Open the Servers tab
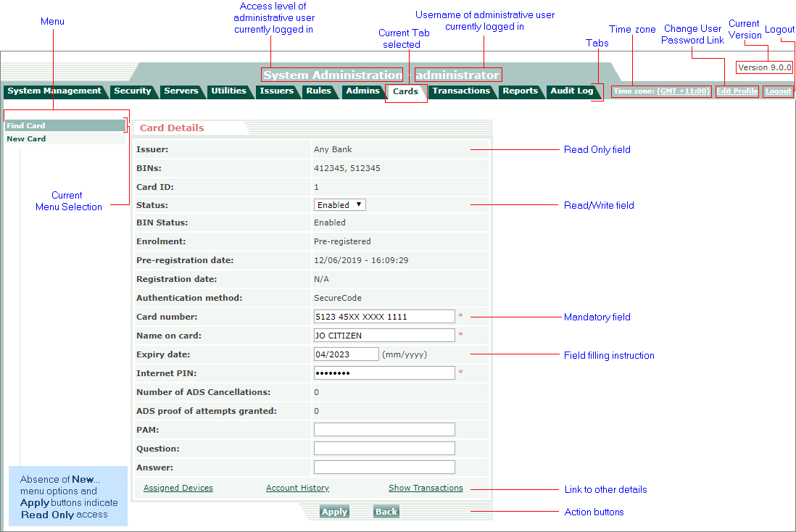 click(x=182, y=91)
